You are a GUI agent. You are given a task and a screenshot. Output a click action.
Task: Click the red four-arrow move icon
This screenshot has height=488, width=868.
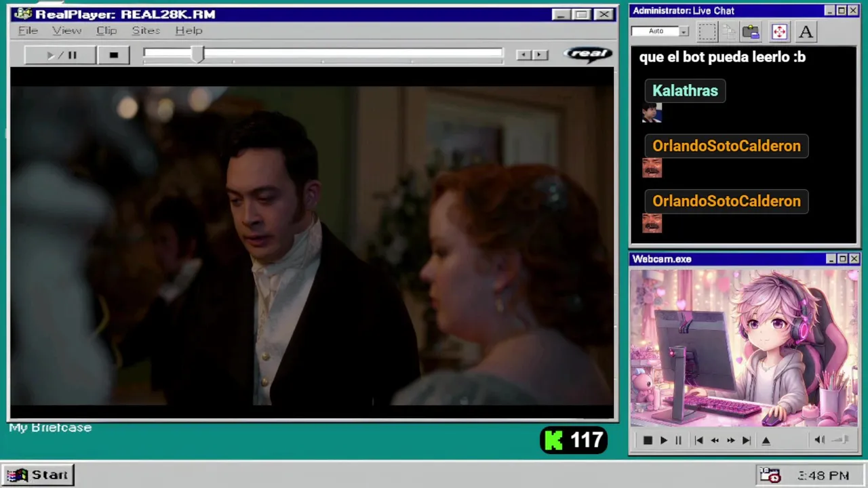pos(778,31)
